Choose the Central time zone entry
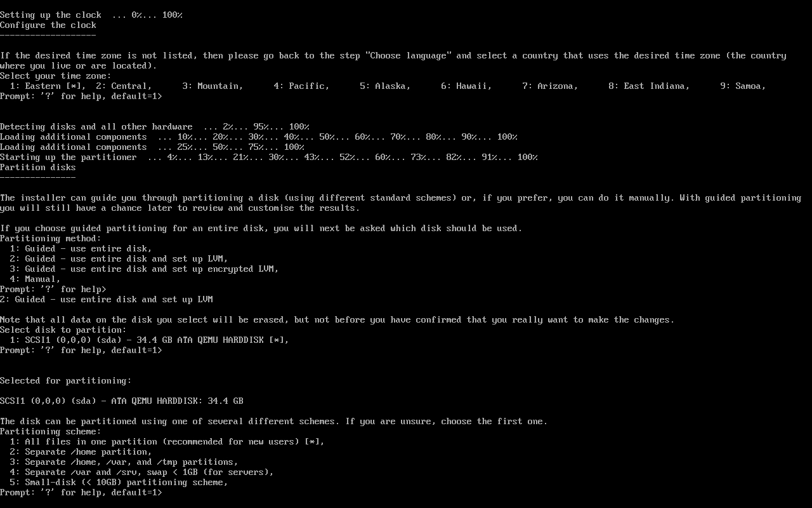The width and height of the screenshot is (812, 508). 124,86
